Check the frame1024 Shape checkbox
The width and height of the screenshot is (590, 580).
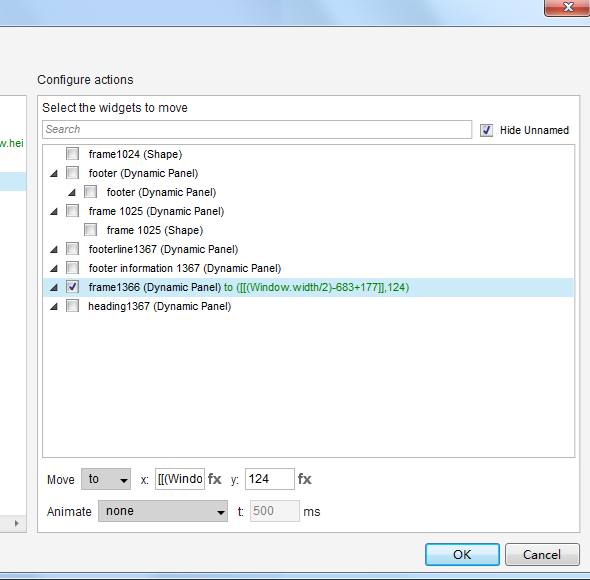point(72,154)
